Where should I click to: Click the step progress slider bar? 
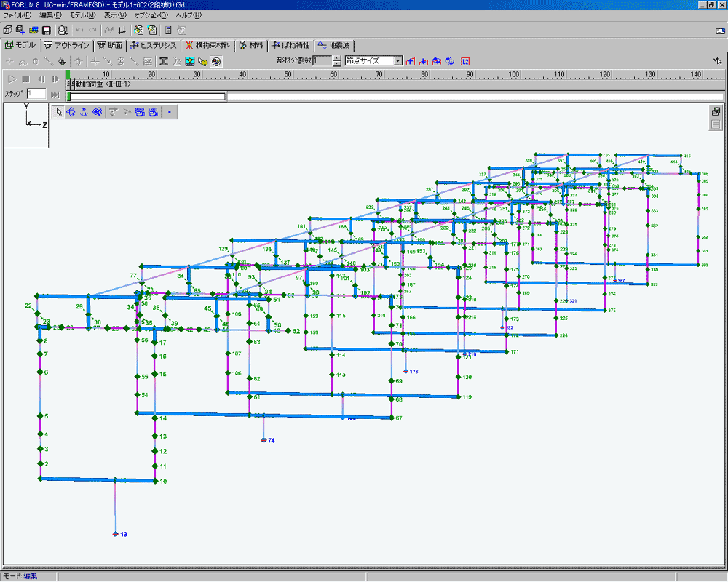pos(147,96)
